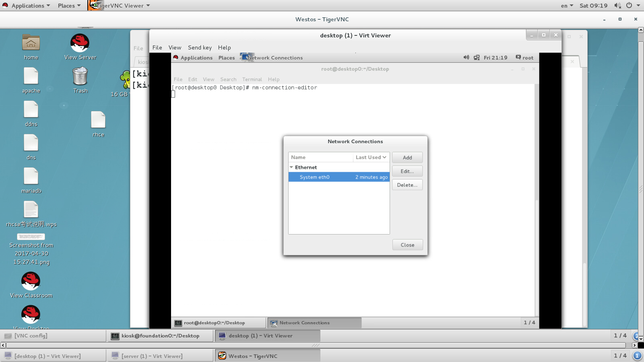This screenshot has width=644, height=362.
Task: Open the en input language dropdown
Action: 567,6
